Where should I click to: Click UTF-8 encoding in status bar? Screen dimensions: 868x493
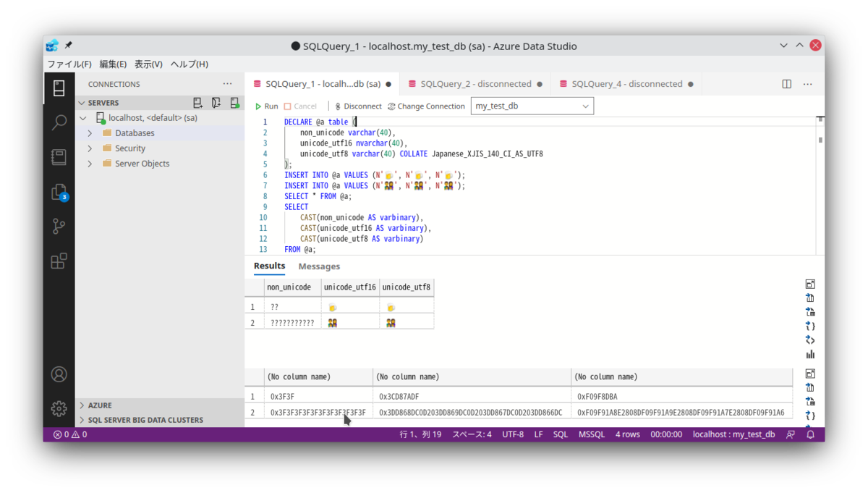click(x=513, y=434)
